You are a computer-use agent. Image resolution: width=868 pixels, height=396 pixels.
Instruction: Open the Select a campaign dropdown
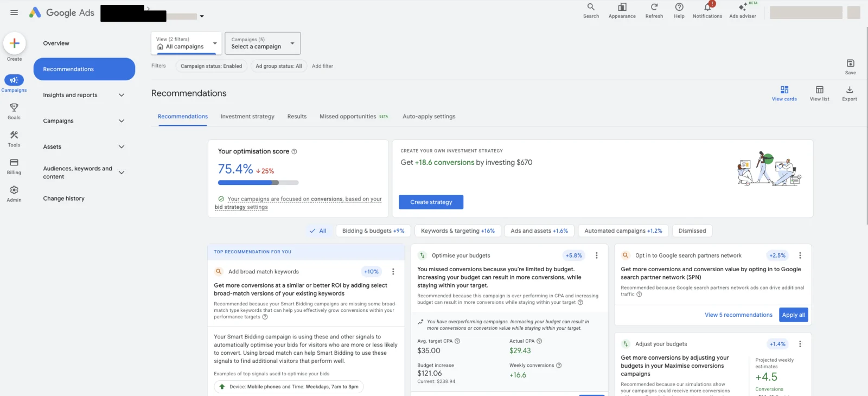point(263,43)
